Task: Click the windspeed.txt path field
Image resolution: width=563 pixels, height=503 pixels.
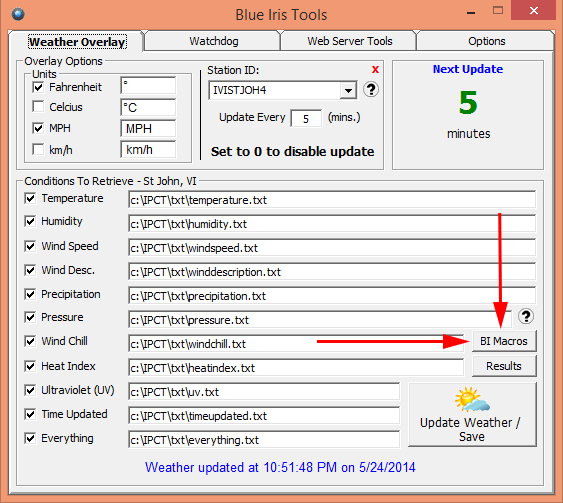Action: coord(332,248)
